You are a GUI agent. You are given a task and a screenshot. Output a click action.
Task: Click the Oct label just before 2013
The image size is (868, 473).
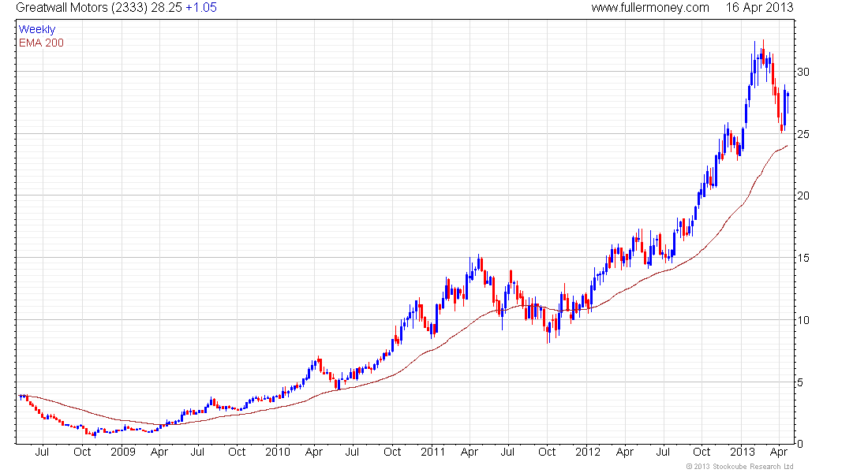[702, 452]
